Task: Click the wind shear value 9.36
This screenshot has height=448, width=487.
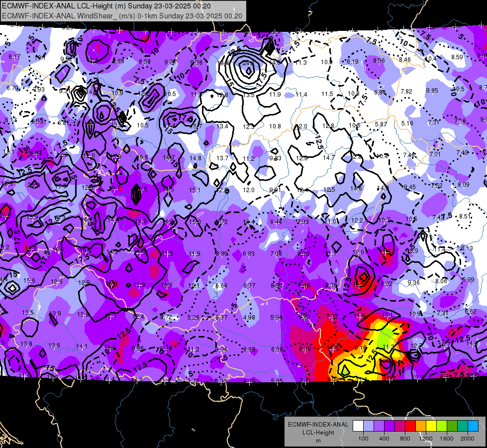Action: (x=414, y=283)
